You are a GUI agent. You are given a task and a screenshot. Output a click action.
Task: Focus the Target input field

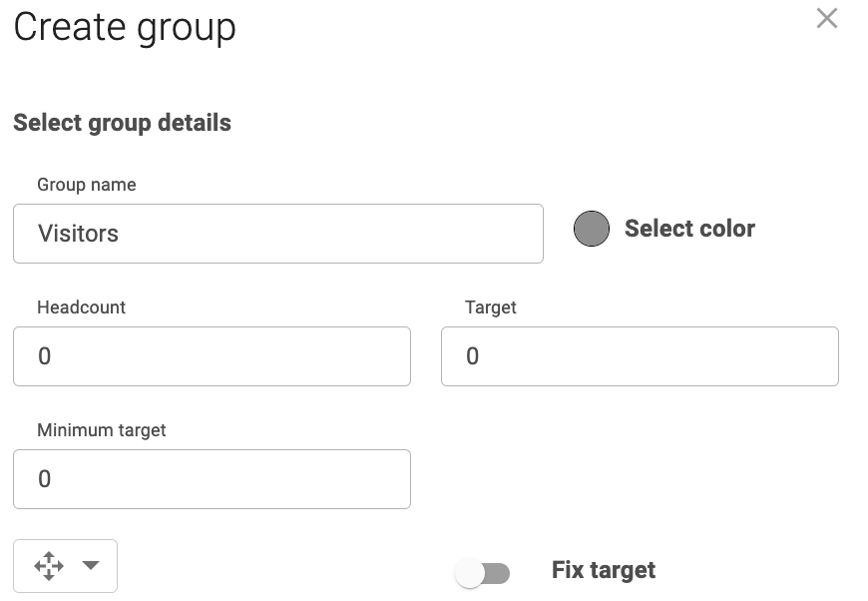click(640, 356)
